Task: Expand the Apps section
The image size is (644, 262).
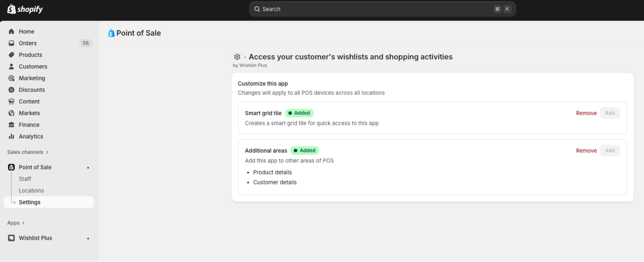Action: pos(16,223)
